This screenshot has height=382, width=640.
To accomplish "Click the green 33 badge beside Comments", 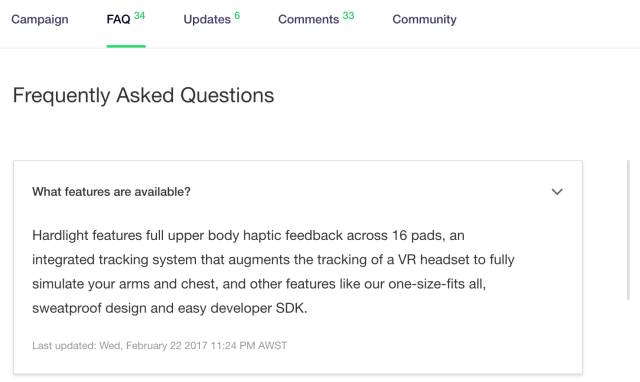I will click(x=348, y=16).
